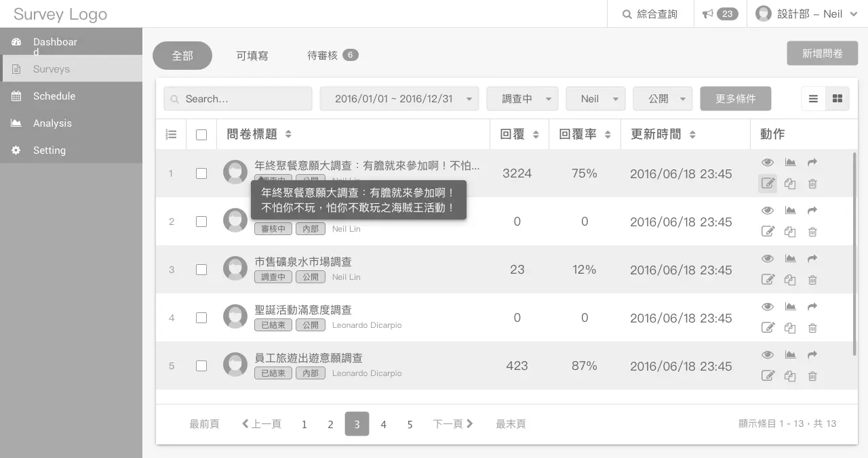This screenshot has width=868, height=458.
Task: Share 聖誕活動滿意度調查 survey
Action: tap(812, 307)
